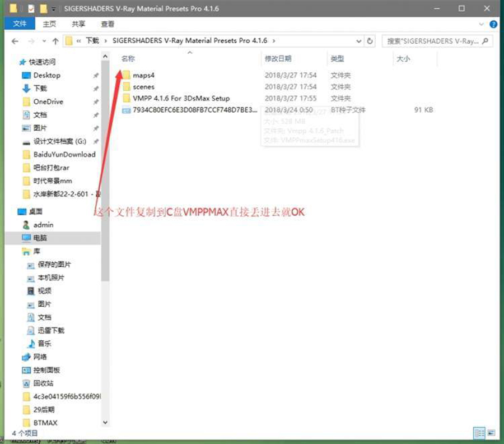Select 电脑 in navigation pane
This screenshot has height=444, width=504.
(40, 238)
